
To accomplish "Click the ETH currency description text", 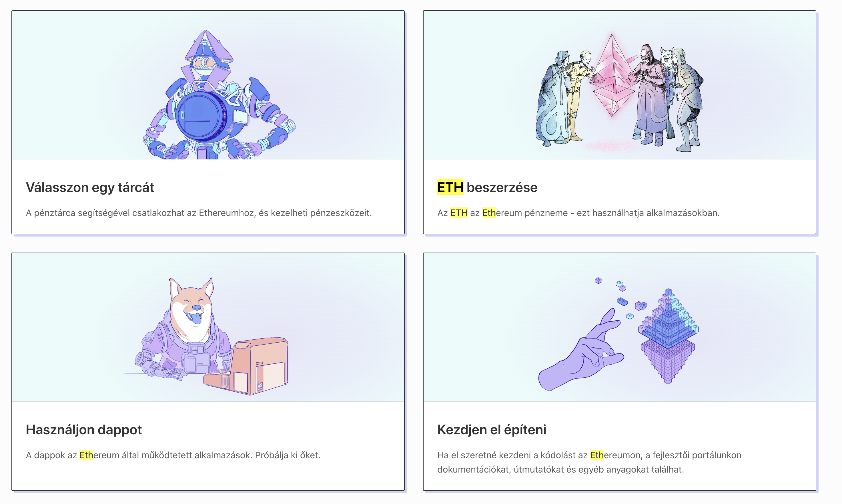I will 578,213.
